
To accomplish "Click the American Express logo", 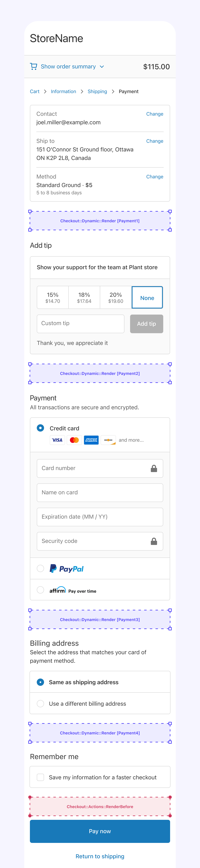I will click(91, 440).
